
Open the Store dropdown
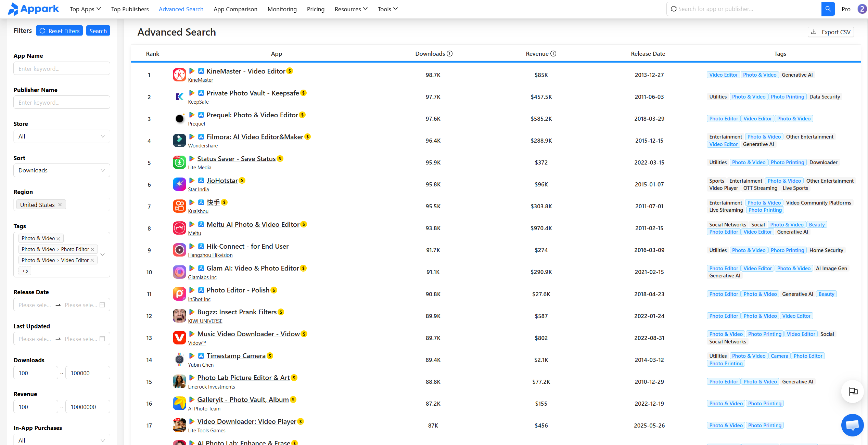click(x=62, y=136)
